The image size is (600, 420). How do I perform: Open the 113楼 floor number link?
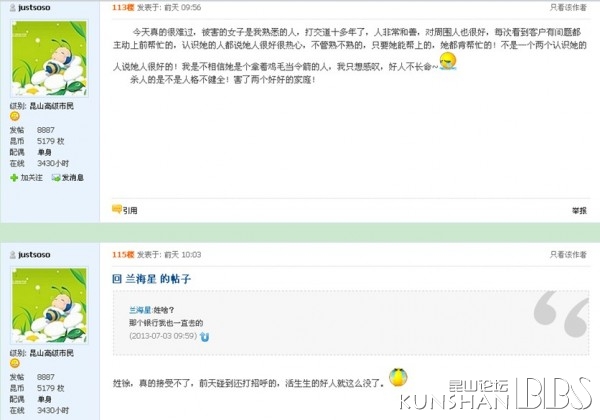point(123,7)
